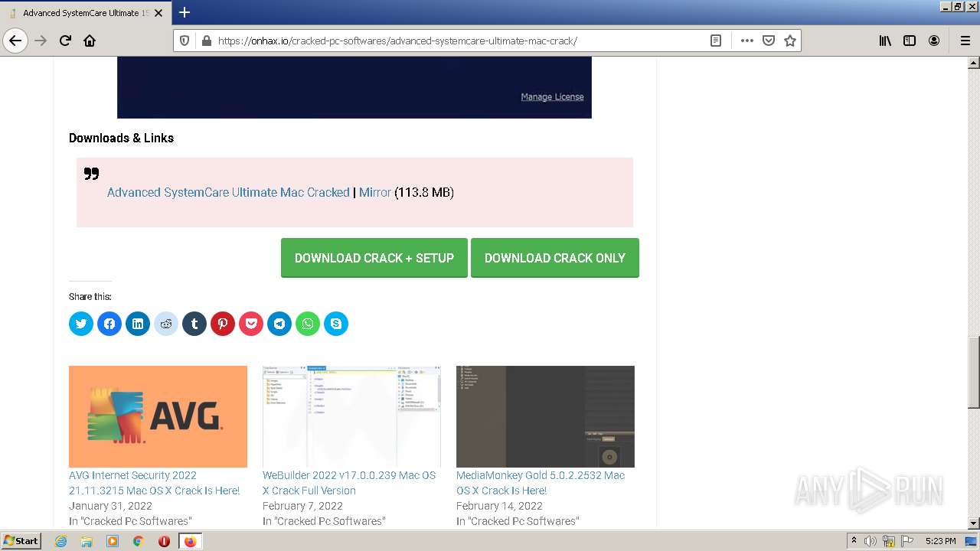The height and width of the screenshot is (551, 980).
Task: Share this post to Pocket
Action: point(251,324)
